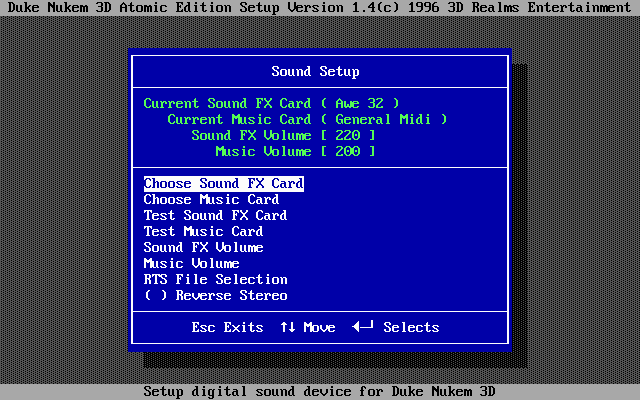
Task: Click the Sound FX Volume 220 value
Action: click(348, 136)
